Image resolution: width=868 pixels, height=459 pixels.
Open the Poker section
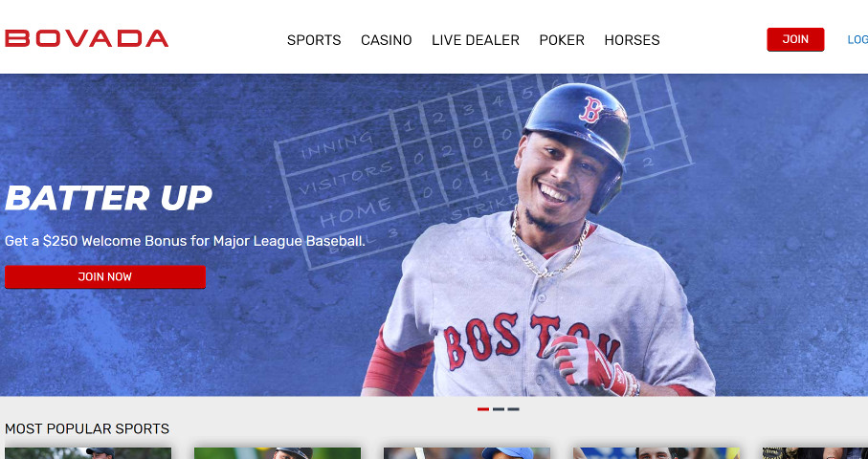[x=562, y=40]
